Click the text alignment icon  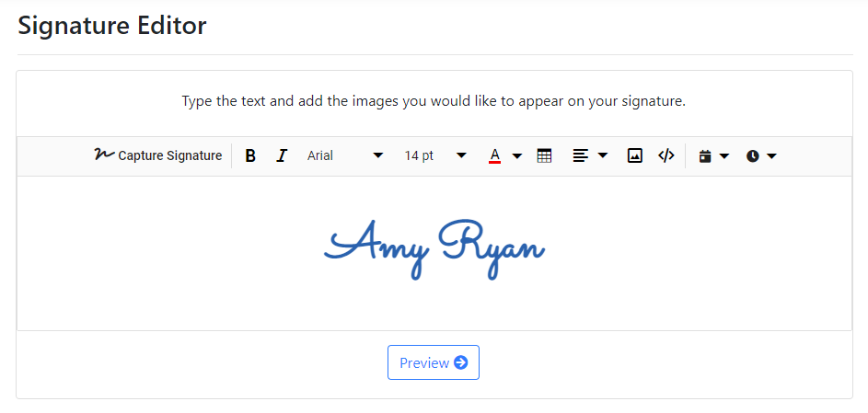click(x=580, y=156)
